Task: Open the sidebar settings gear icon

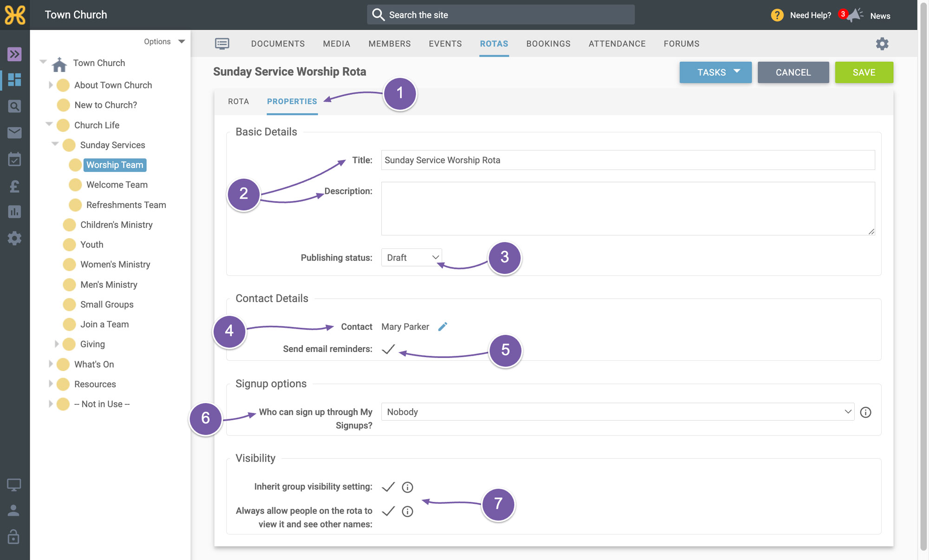Action: click(14, 238)
